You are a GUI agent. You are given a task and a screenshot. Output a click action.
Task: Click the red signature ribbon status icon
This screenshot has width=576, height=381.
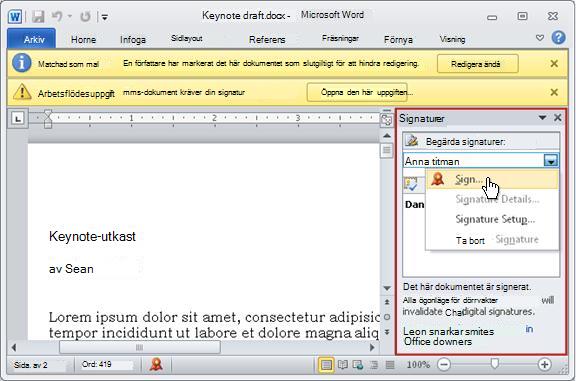(156, 364)
